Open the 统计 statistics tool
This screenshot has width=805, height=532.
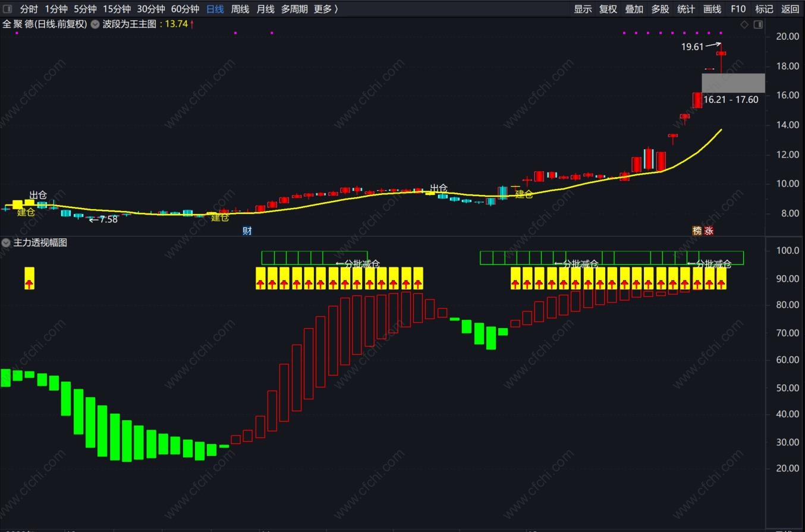pos(686,9)
